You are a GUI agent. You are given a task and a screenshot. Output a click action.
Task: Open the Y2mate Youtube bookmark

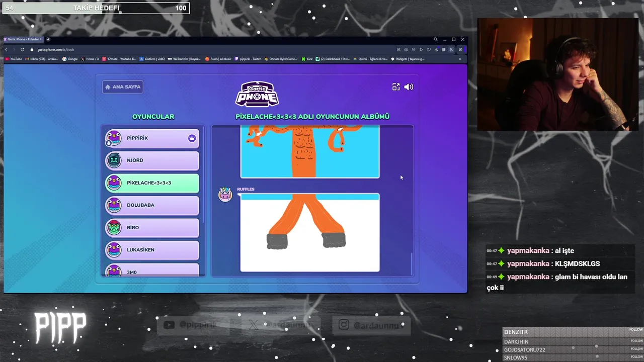coord(119,59)
